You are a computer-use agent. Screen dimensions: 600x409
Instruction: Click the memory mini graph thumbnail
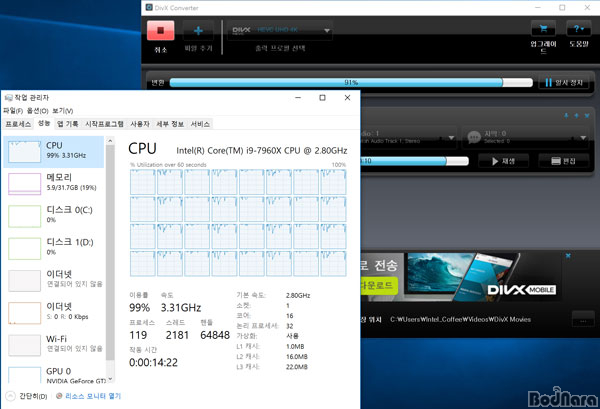pos(24,184)
